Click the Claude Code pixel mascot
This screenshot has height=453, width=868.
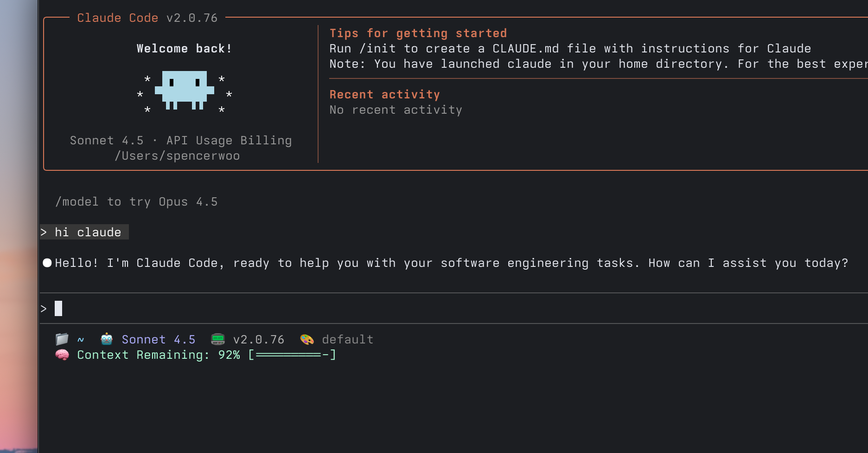click(185, 90)
